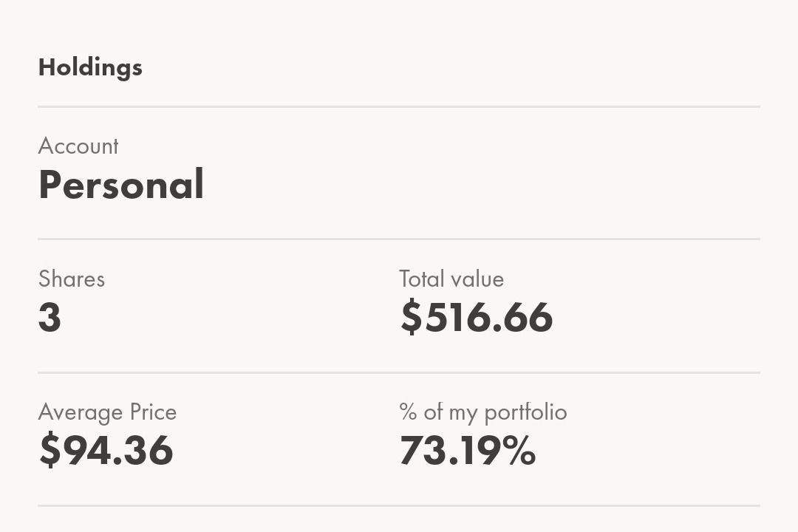Viewport: 798px width, 532px height.
Task: Click the divider below the Average Price row
Action: point(399,505)
